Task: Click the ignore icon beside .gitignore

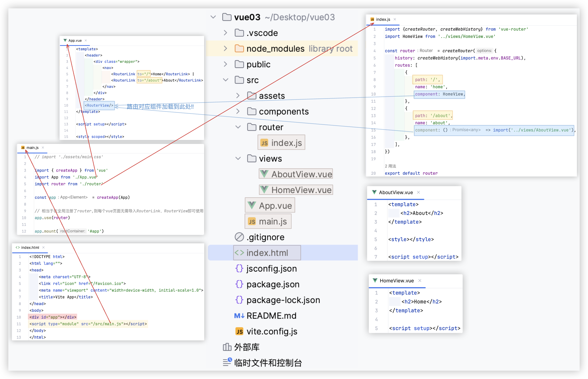Action: click(x=239, y=237)
